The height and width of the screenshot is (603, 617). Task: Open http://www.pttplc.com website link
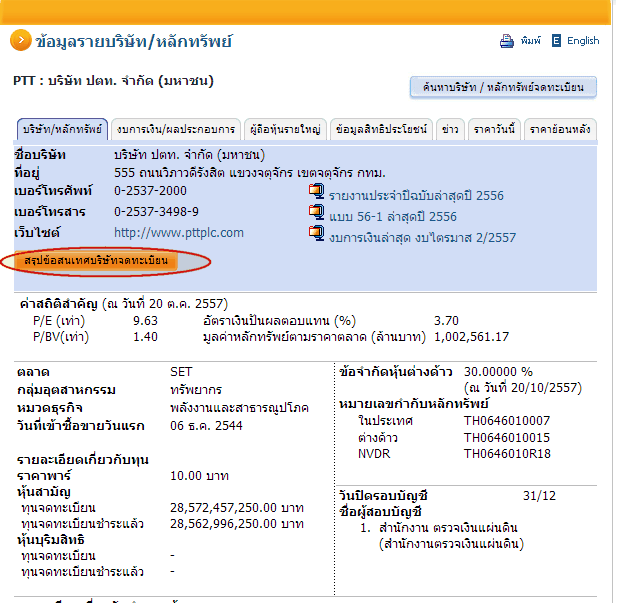coord(179,233)
